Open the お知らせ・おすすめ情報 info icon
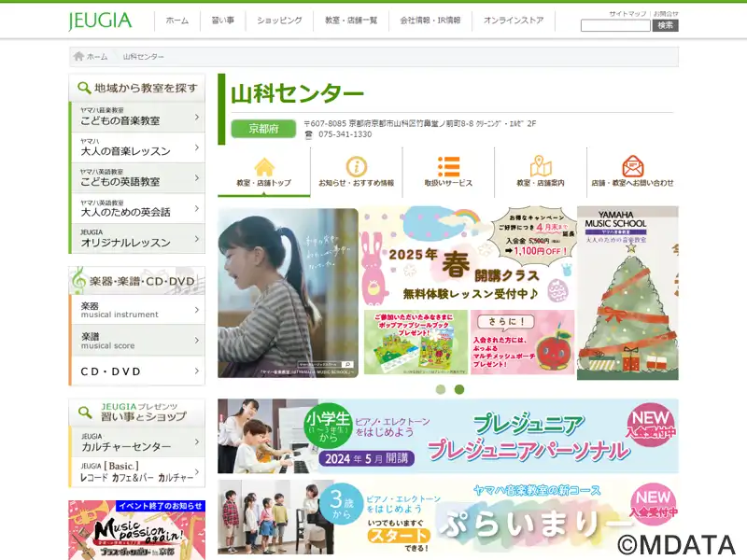 (357, 167)
